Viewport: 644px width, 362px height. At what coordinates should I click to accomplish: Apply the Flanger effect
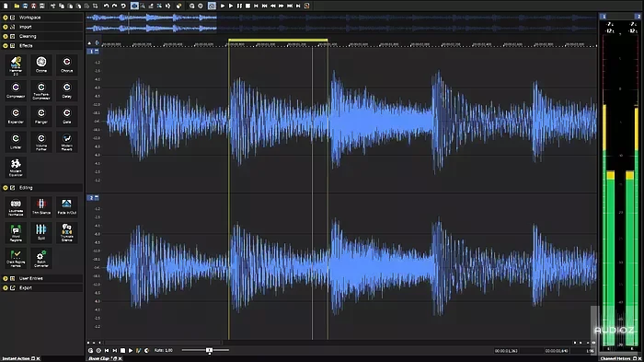coord(41,115)
